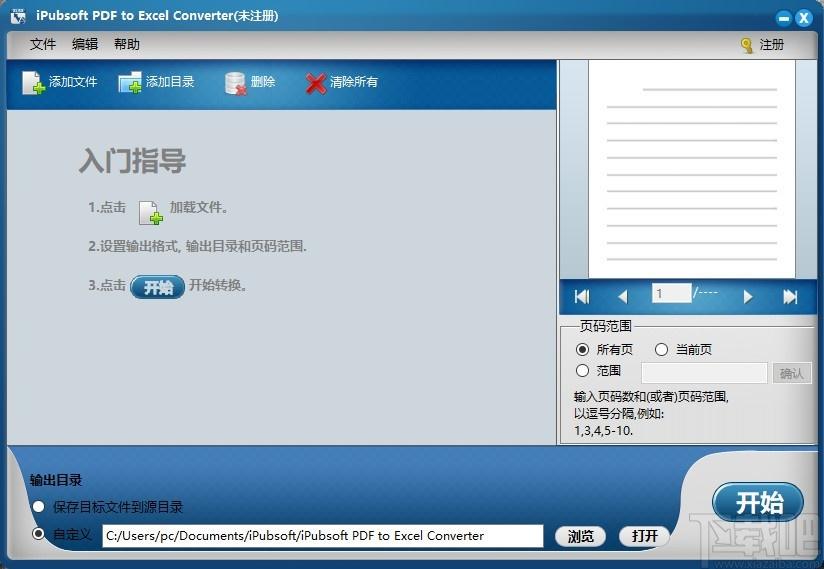This screenshot has width=824, height=569.
Task: Click the text 2.设置输出格式, 输出目录和页码范围.
Action: pos(197,246)
